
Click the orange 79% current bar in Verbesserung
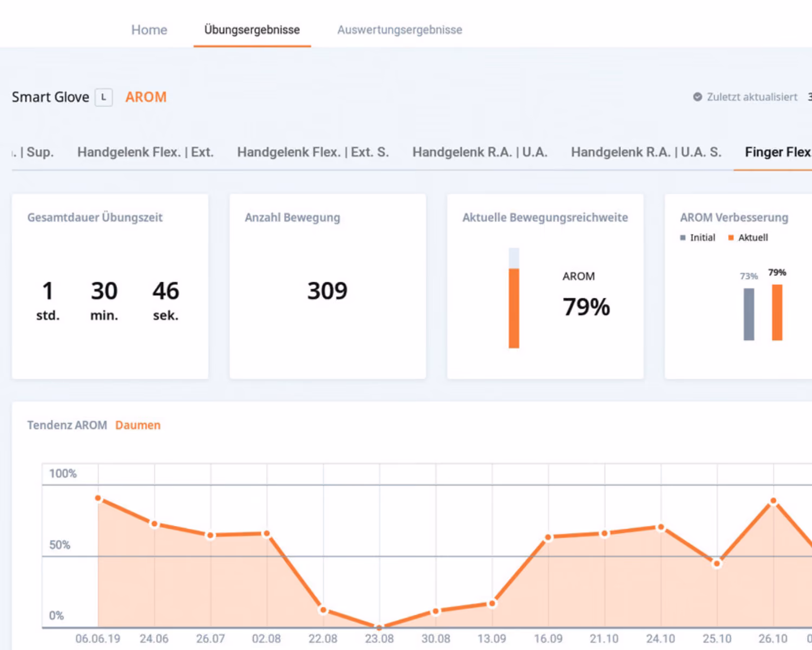777,313
